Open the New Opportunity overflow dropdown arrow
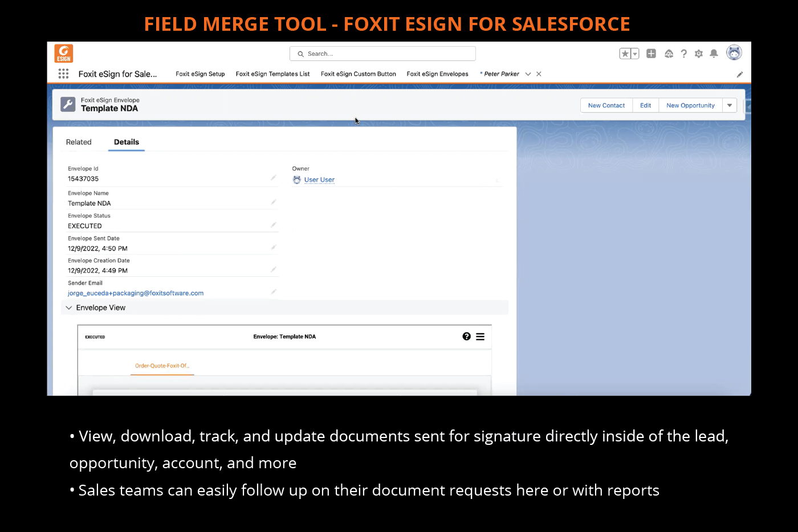 pos(730,105)
